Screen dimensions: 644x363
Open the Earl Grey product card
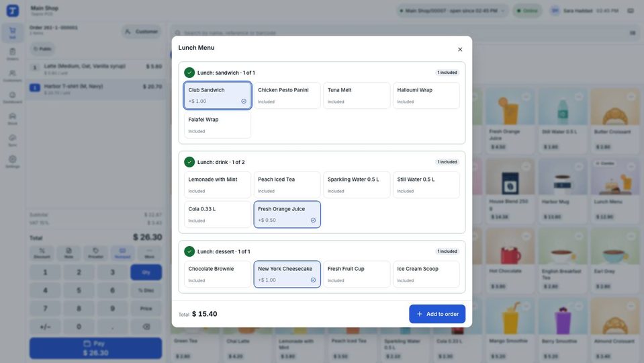pyautogui.click(x=615, y=261)
